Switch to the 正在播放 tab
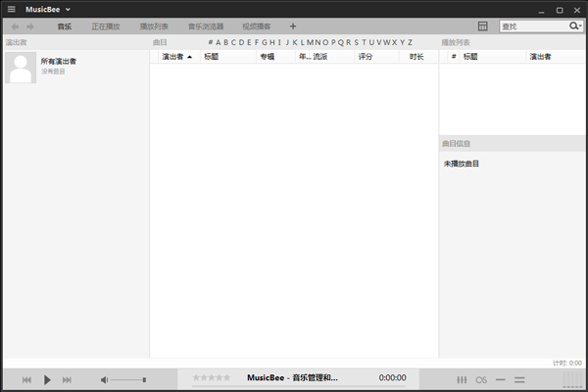588x392 pixels. coord(105,26)
